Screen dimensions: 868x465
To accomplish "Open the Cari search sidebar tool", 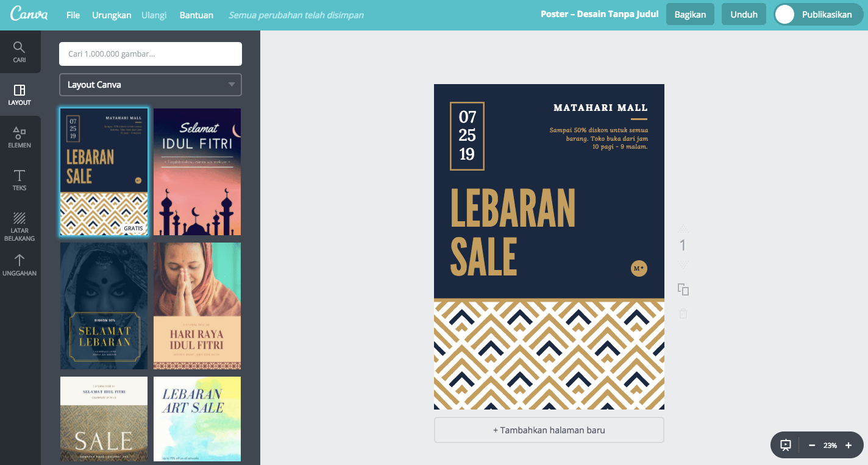I will coord(20,52).
